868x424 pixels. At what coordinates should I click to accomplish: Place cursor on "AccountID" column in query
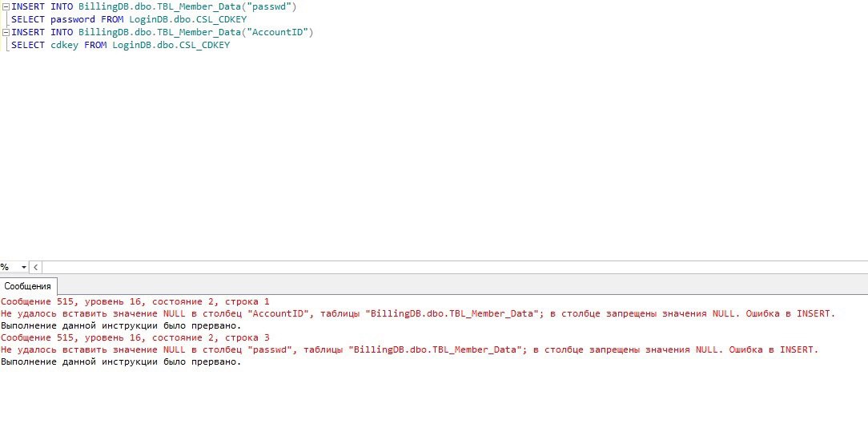(x=280, y=33)
